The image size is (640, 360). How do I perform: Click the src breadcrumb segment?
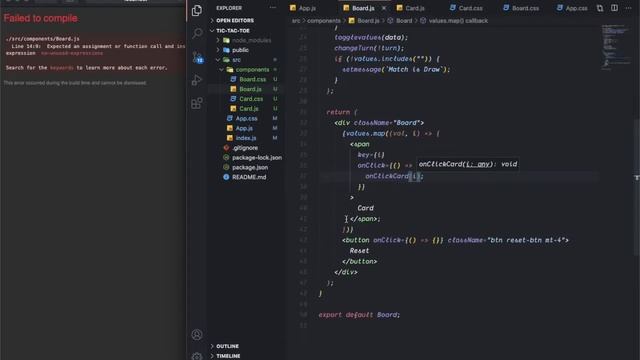coord(296,21)
